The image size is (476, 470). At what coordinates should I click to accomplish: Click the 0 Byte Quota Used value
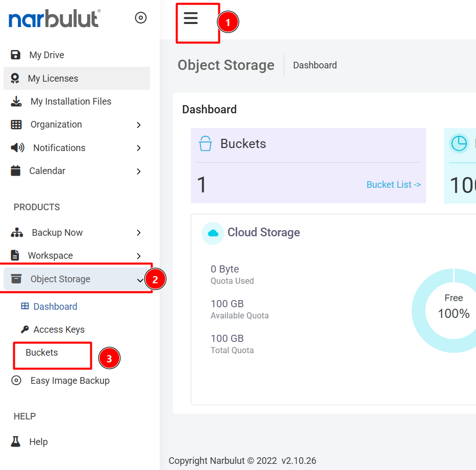(x=224, y=269)
